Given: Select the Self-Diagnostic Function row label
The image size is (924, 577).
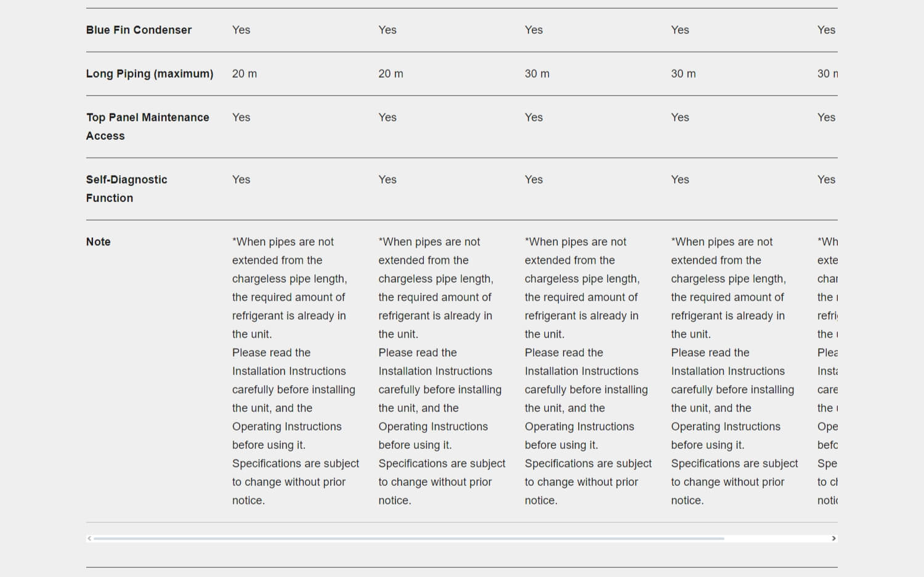Looking at the screenshot, I should point(127,188).
